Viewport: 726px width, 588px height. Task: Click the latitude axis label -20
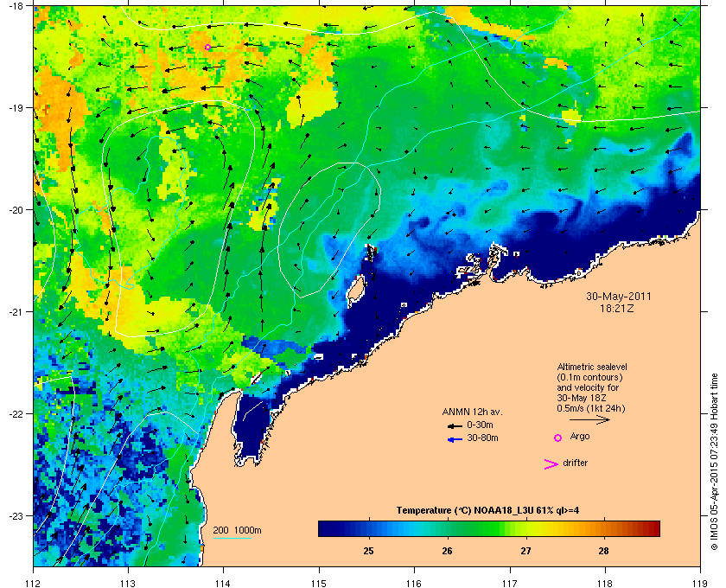pyautogui.click(x=16, y=210)
